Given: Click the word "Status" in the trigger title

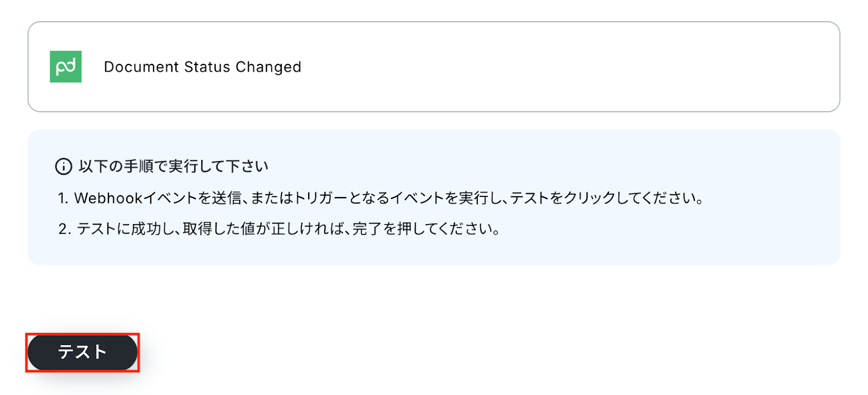Looking at the screenshot, I should (x=207, y=67).
